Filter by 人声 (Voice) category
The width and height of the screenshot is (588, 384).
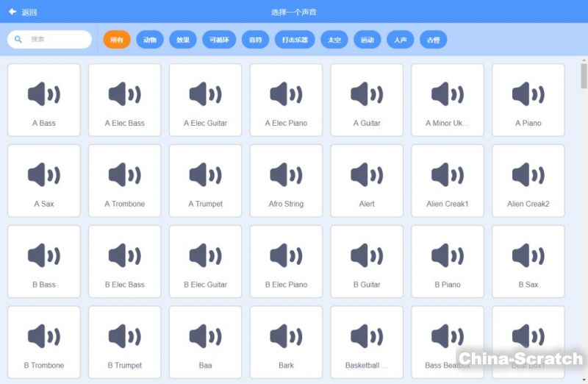pyautogui.click(x=401, y=40)
